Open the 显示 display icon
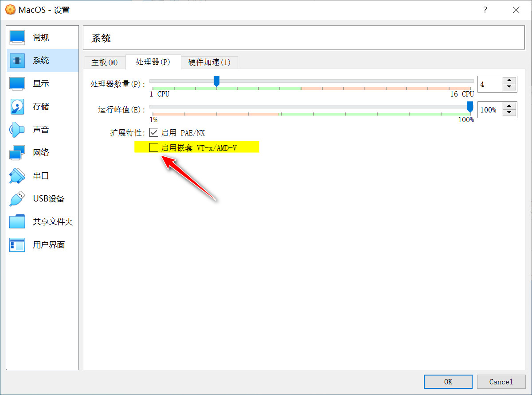 click(x=17, y=84)
